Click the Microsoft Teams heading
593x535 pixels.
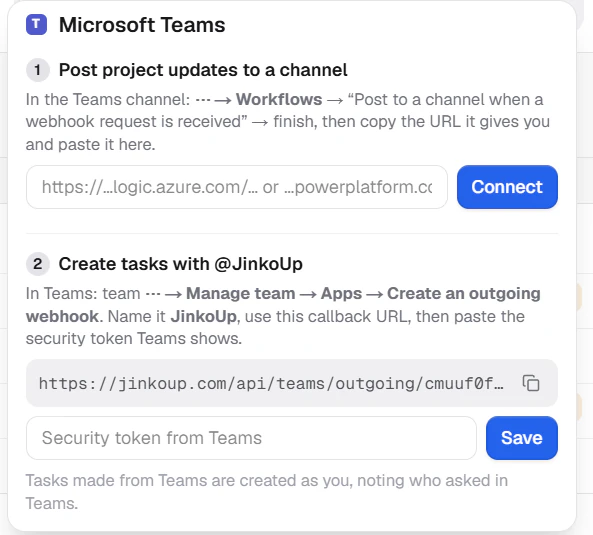[142, 25]
